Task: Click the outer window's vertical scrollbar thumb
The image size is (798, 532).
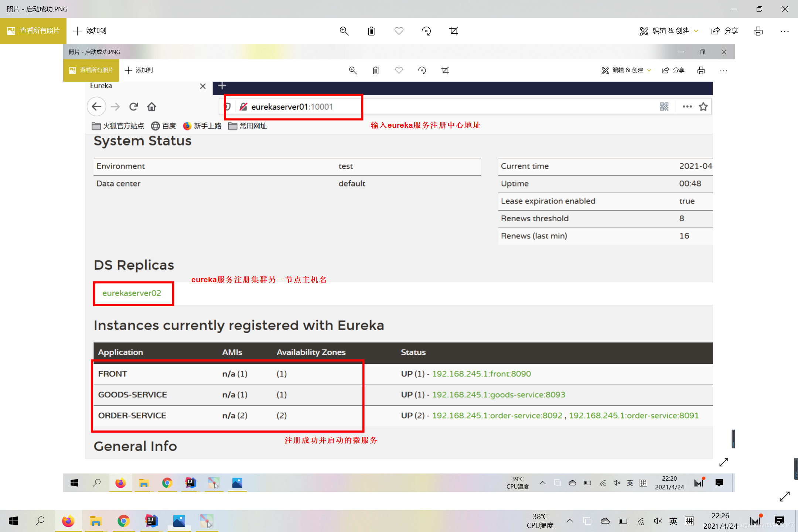Action: click(796, 468)
